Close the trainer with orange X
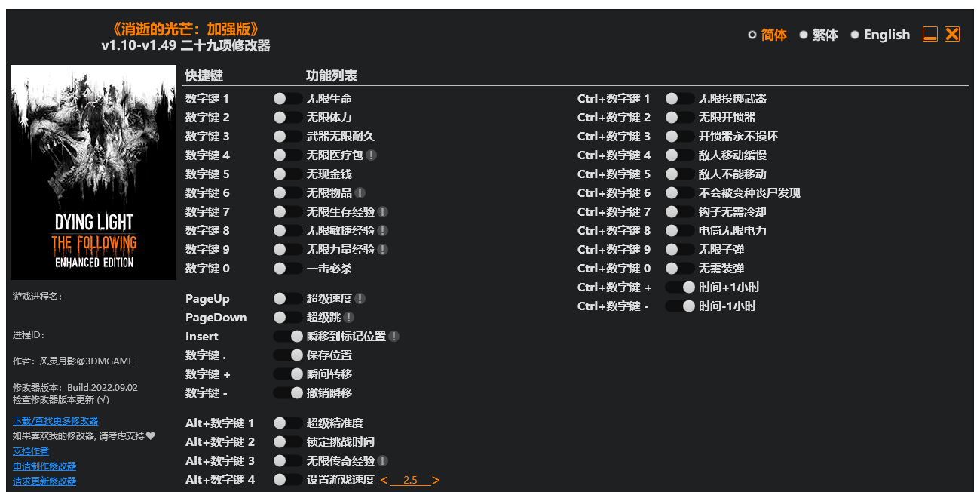Image resolution: width=980 pixels, height=492 pixels. pyautogui.click(x=952, y=35)
